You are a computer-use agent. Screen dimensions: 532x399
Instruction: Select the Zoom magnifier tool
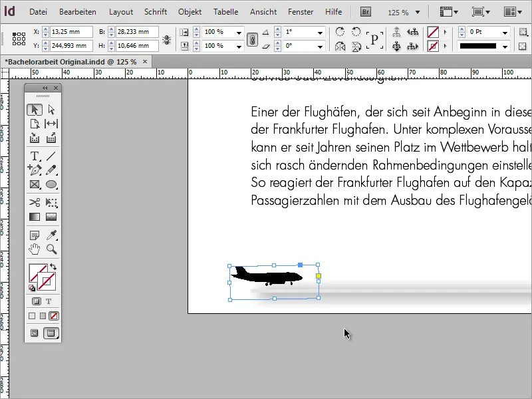51,249
